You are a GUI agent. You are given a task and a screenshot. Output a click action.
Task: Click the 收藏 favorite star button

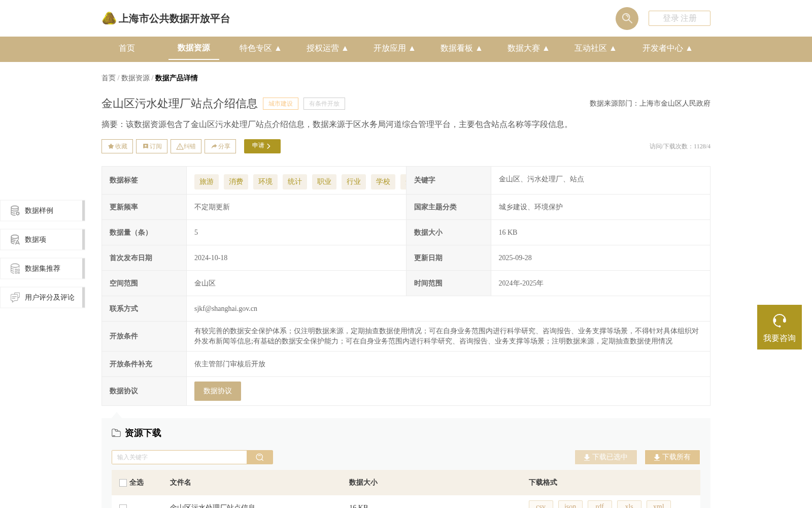tap(117, 146)
